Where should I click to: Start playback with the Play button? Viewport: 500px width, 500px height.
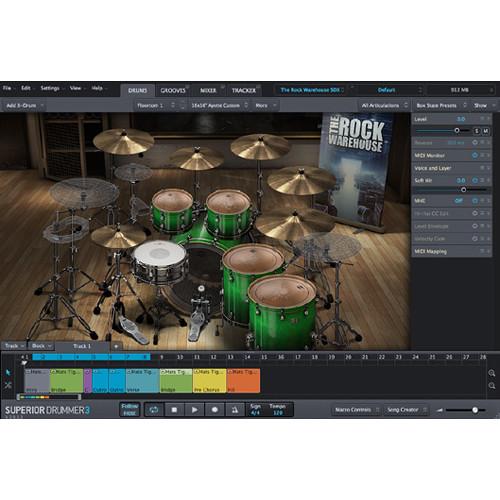pos(194,410)
